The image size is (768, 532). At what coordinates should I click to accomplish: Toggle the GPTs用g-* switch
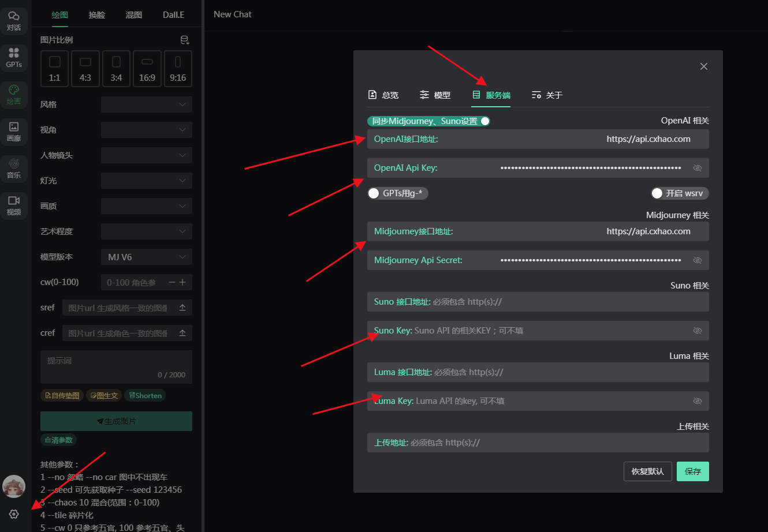[398, 193]
